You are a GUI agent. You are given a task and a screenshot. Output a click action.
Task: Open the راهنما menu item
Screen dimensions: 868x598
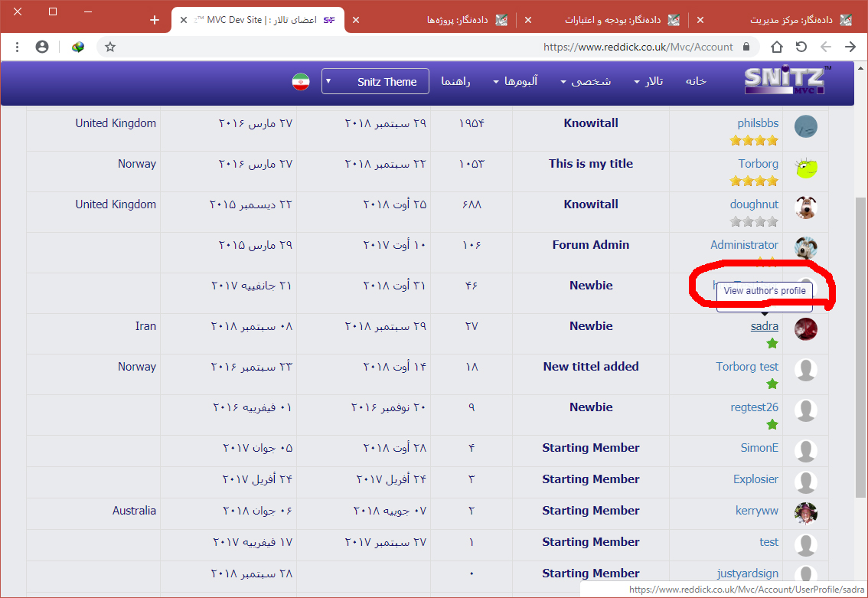[x=455, y=82]
